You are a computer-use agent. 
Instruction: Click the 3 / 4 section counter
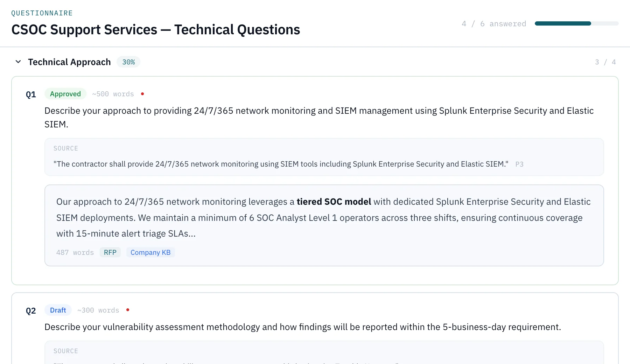[x=605, y=62]
